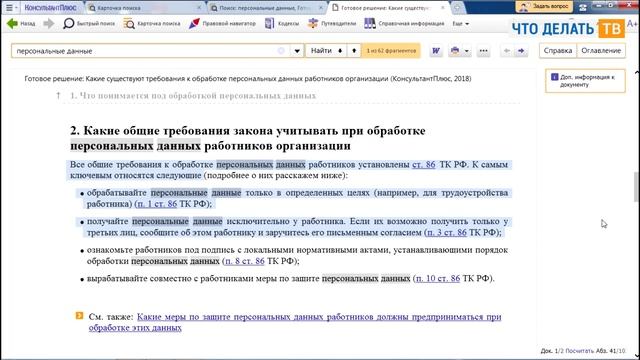Expand the search history dropdown arrow
640x360 pixels.
click(297, 51)
